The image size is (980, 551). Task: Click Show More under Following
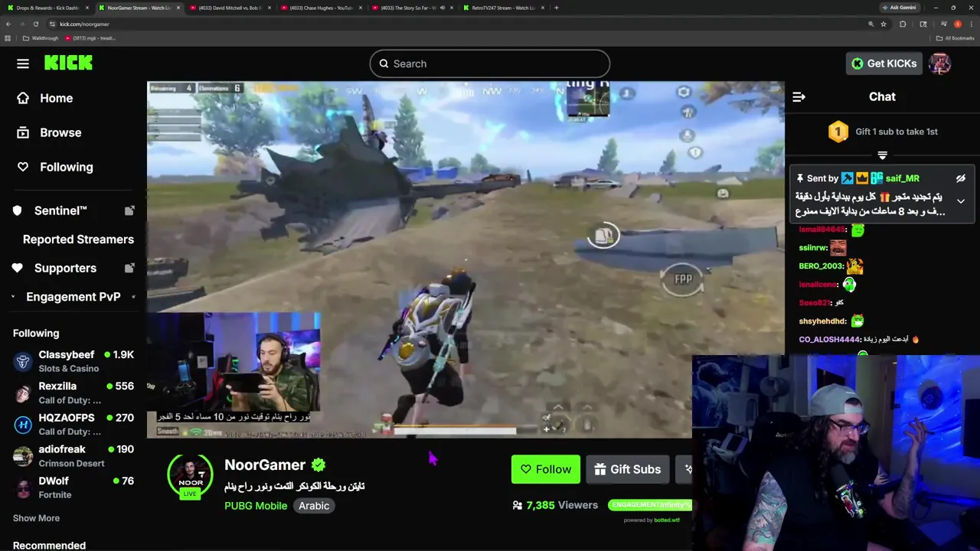coord(36,518)
